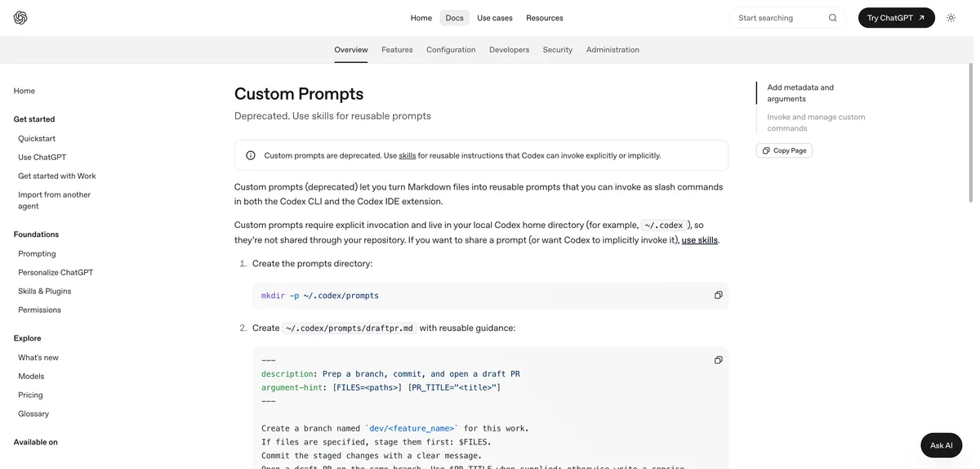Select Docs in top navigation

point(455,18)
